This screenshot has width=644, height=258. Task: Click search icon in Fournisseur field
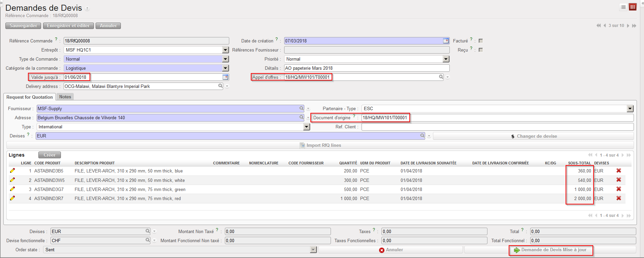coord(302,108)
